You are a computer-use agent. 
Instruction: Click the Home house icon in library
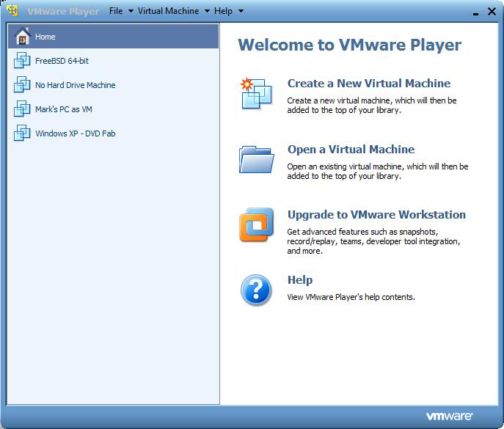click(23, 37)
